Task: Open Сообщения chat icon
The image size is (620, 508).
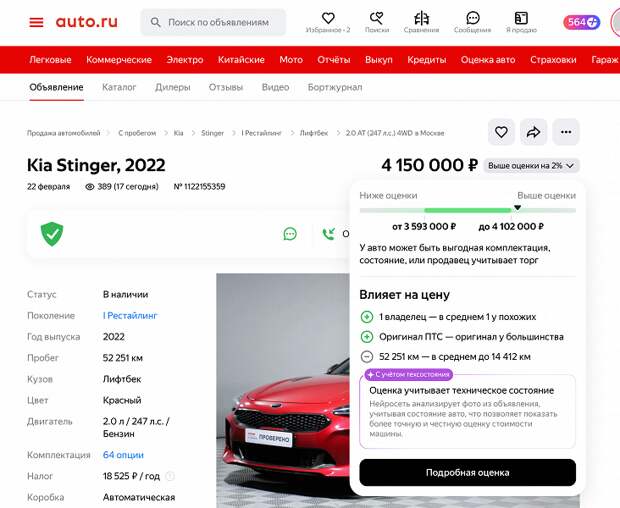Action: coord(473,18)
